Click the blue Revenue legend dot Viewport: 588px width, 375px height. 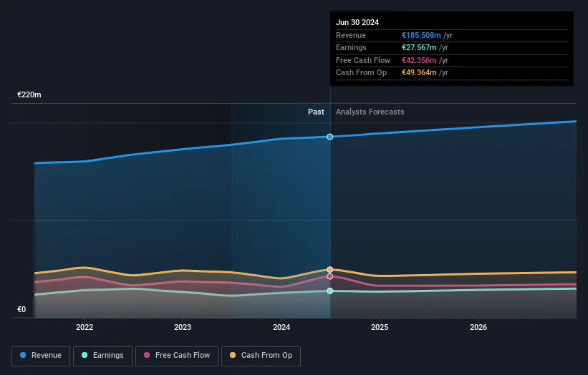[x=23, y=355]
